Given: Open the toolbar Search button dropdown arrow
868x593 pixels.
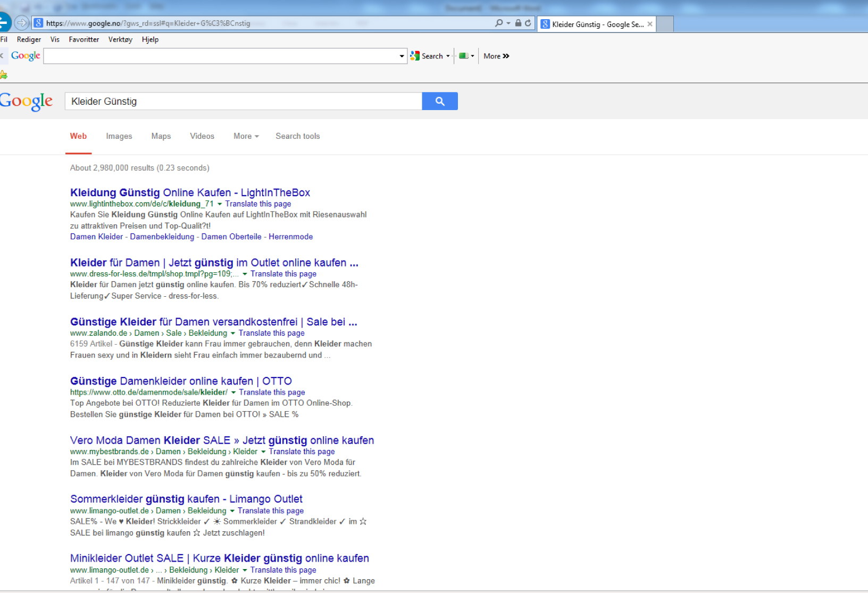Looking at the screenshot, I should 448,56.
